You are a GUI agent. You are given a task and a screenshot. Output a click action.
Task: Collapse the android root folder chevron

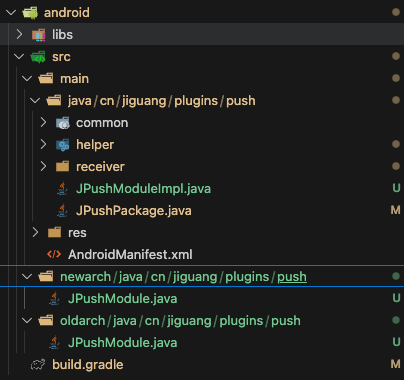(11, 13)
